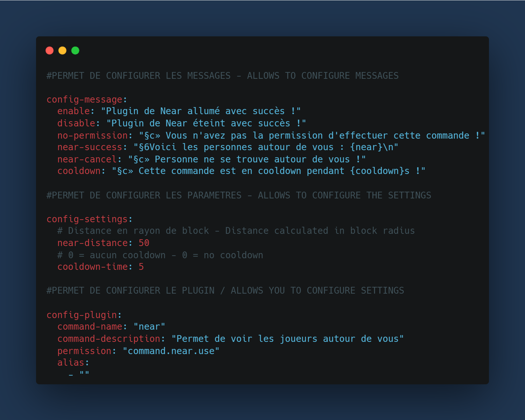This screenshot has height=420, width=525.
Task: Click the command-description string
Action: 288,339
